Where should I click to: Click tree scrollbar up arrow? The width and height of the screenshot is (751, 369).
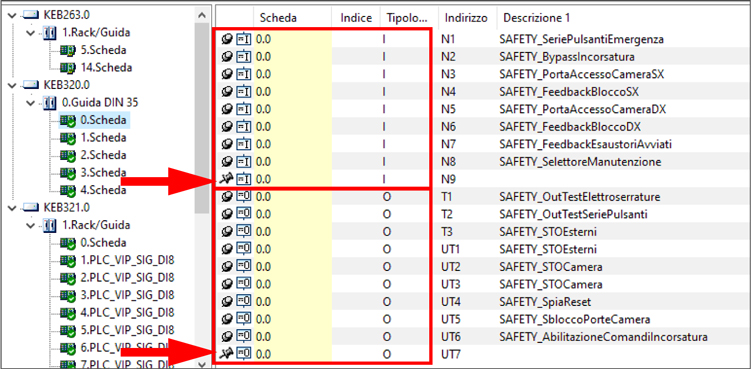[203, 15]
